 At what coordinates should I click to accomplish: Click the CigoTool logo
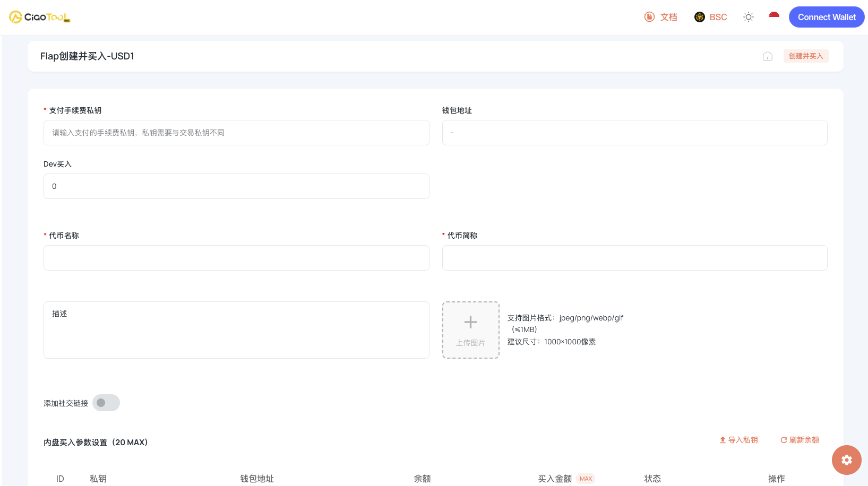tap(39, 16)
